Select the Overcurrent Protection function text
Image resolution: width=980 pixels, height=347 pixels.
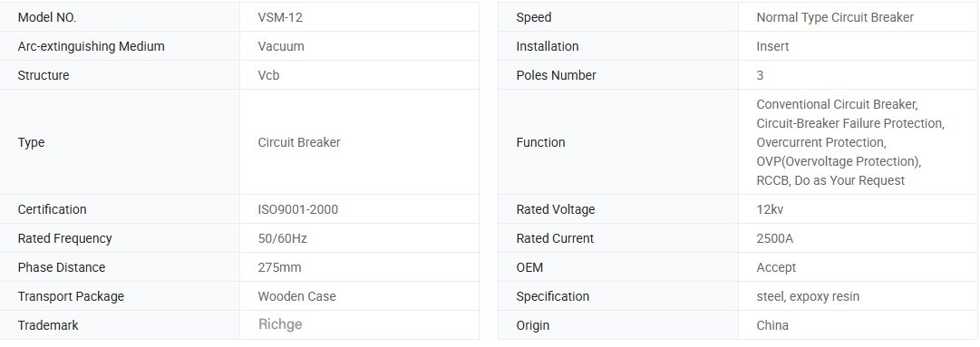coord(820,142)
